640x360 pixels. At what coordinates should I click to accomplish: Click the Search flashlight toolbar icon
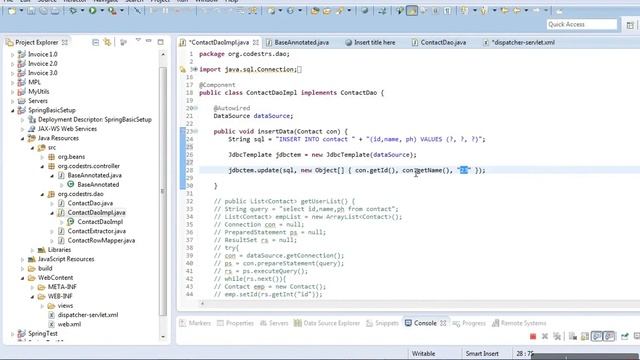[x=340, y=11]
